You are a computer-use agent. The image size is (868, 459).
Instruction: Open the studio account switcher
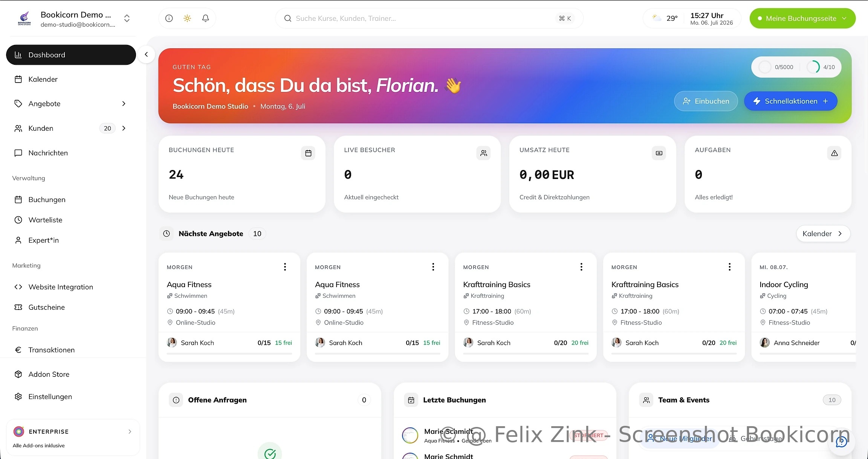click(127, 18)
